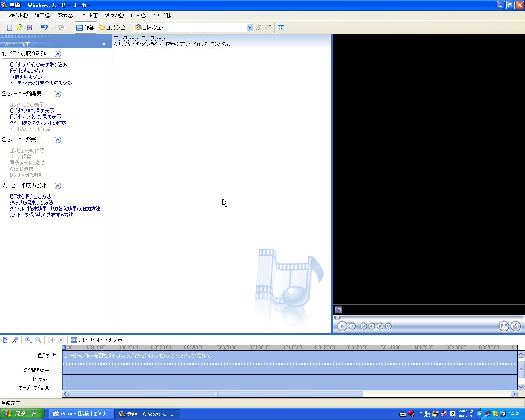Open the view mode thumbnails dropdown icon
This screenshot has width=525, height=420.
click(283, 27)
